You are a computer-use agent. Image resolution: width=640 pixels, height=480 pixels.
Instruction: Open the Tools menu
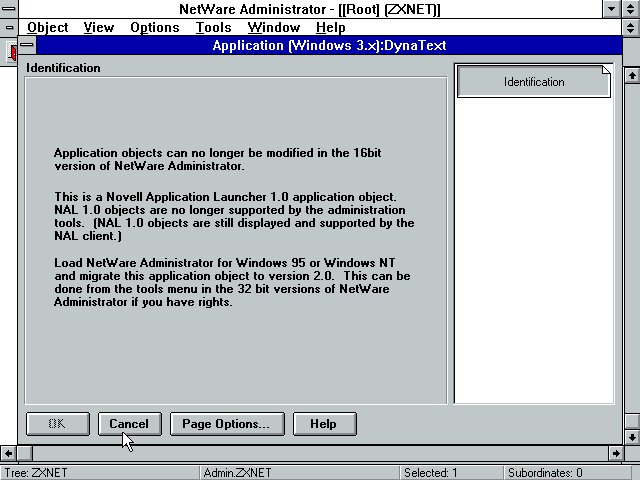pyautogui.click(x=213, y=27)
